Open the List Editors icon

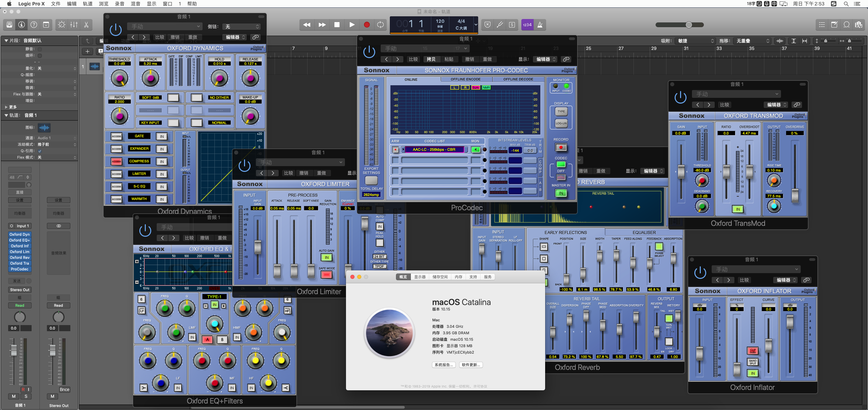point(822,24)
